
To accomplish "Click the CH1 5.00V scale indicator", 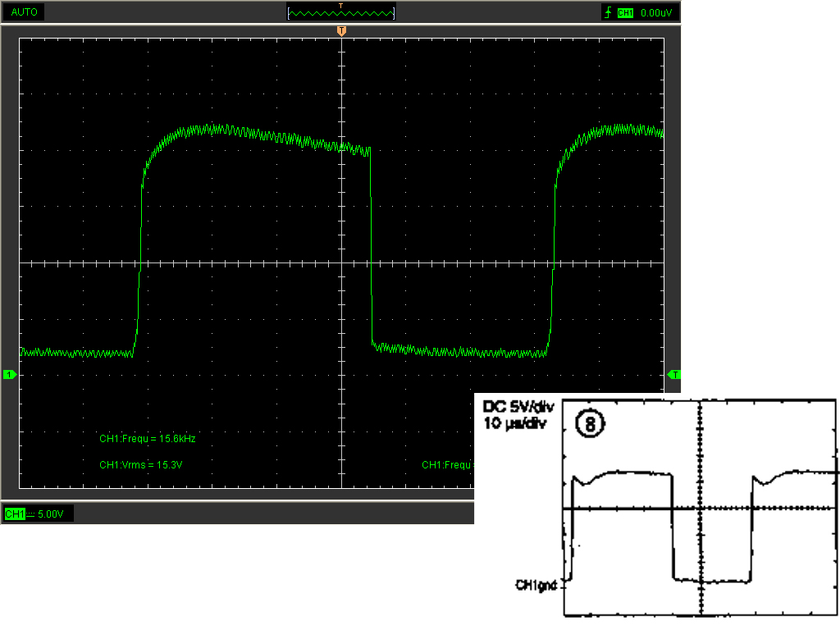I will [39, 514].
